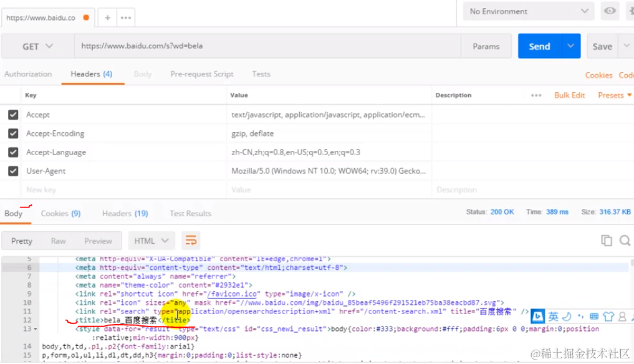The width and height of the screenshot is (634, 364).
Task: Open a new request tab with plus icon
Action: point(108,18)
